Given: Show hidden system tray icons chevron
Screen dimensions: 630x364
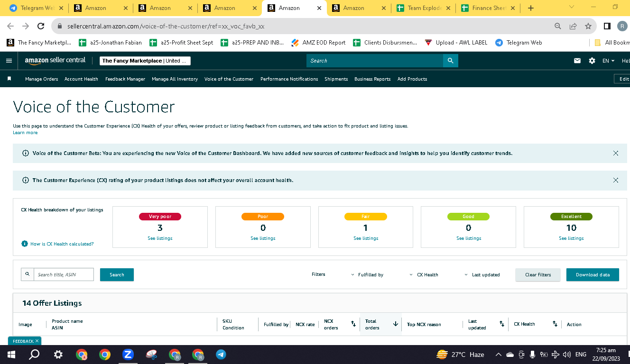Looking at the screenshot, I should point(498,355).
